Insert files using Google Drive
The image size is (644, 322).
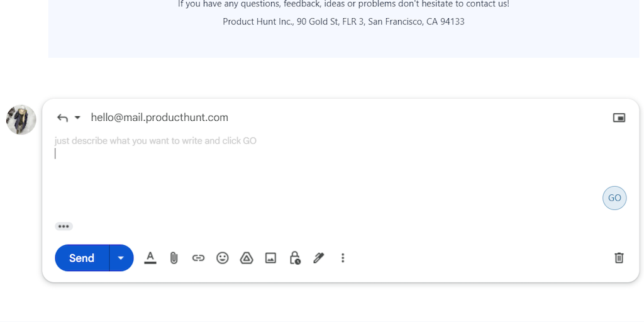click(x=247, y=258)
